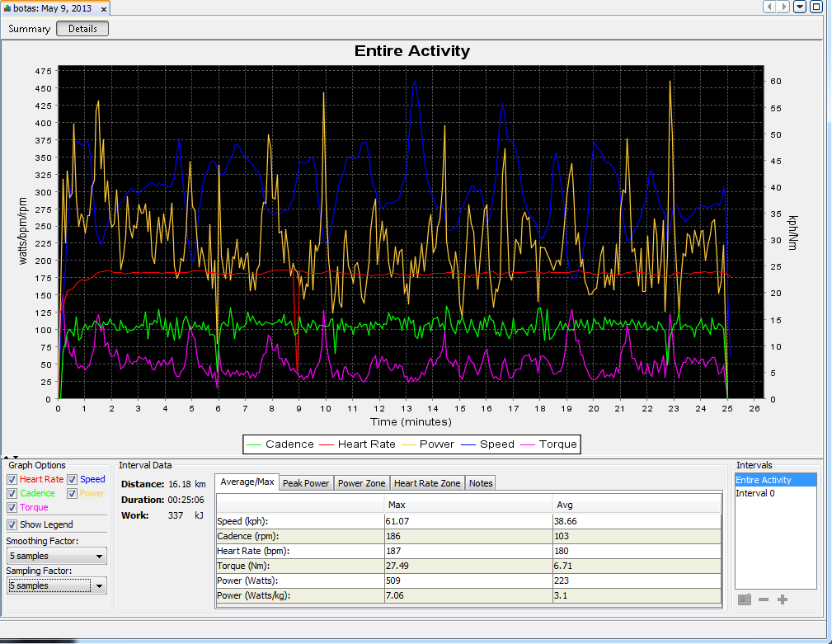This screenshot has height=644, width=832.
Task: Select Interval 0 in Intervals list
Action: coord(775,493)
